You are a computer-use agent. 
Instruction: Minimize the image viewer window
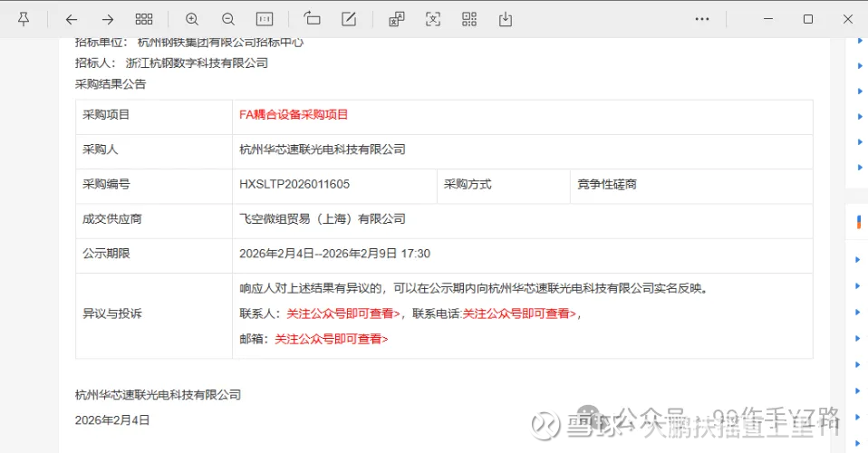click(x=768, y=19)
